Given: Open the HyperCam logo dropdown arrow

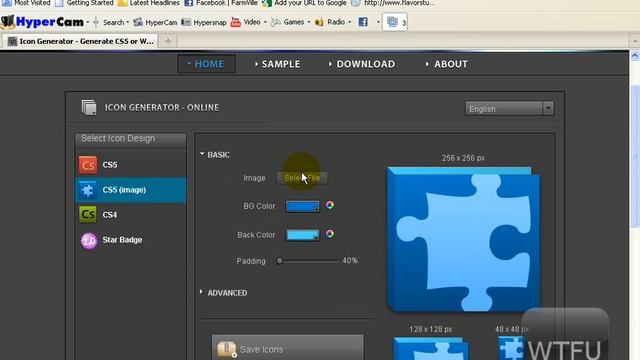Looking at the screenshot, I should coord(87,22).
